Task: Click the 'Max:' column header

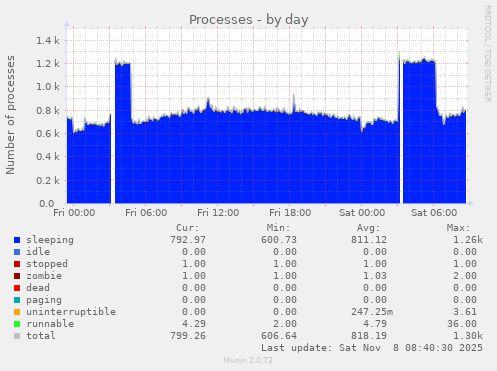Action: [x=458, y=228]
